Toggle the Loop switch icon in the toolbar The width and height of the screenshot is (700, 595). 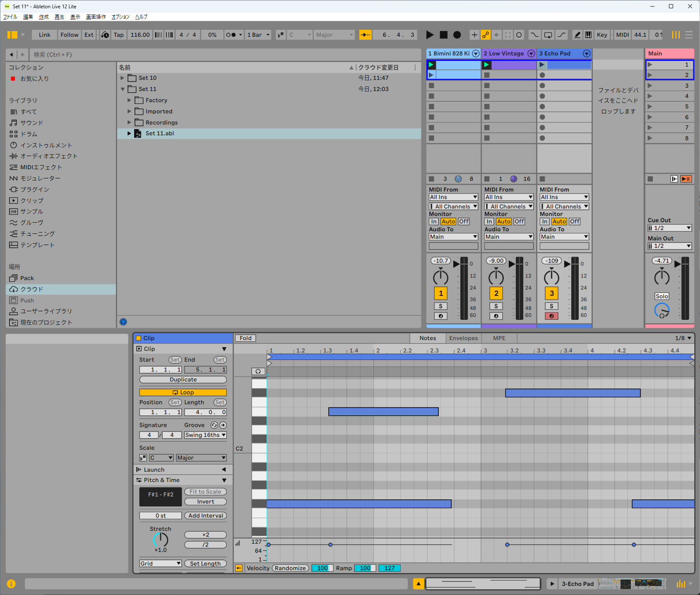[548, 35]
